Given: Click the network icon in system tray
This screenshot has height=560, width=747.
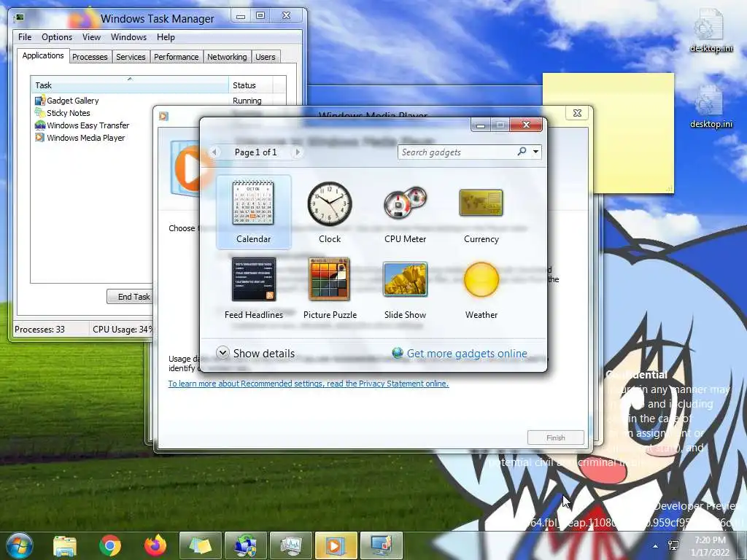Looking at the screenshot, I should tap(673, 546).
